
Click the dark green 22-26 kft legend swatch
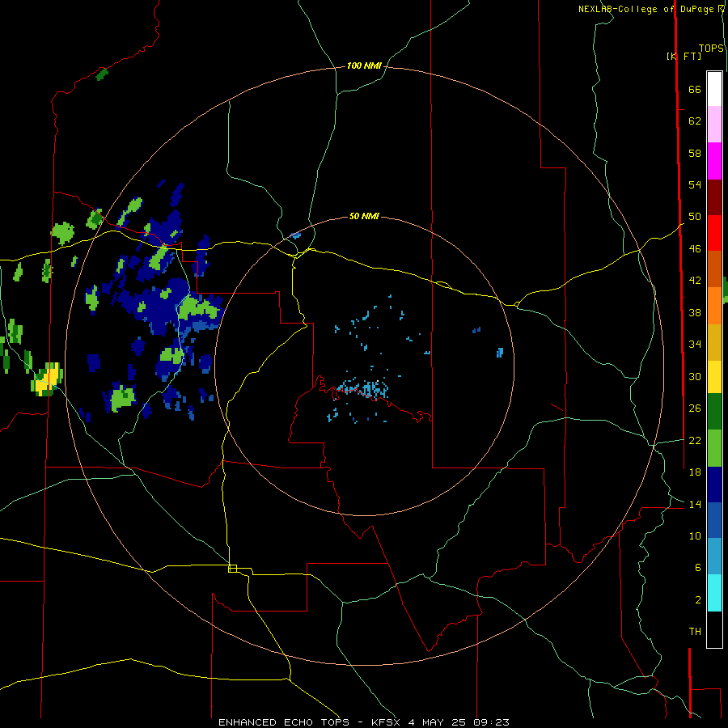714,412
